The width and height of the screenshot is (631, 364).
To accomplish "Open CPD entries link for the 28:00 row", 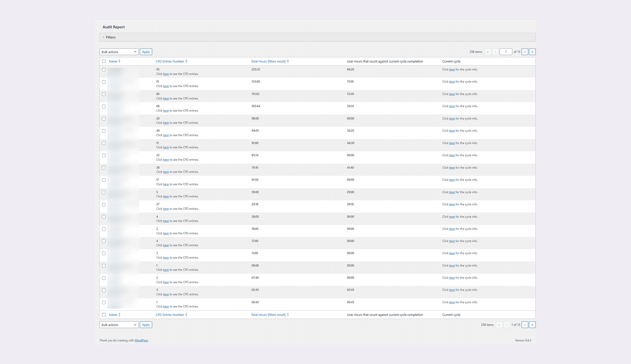I will pyautogui.click(x=166, y=221).
